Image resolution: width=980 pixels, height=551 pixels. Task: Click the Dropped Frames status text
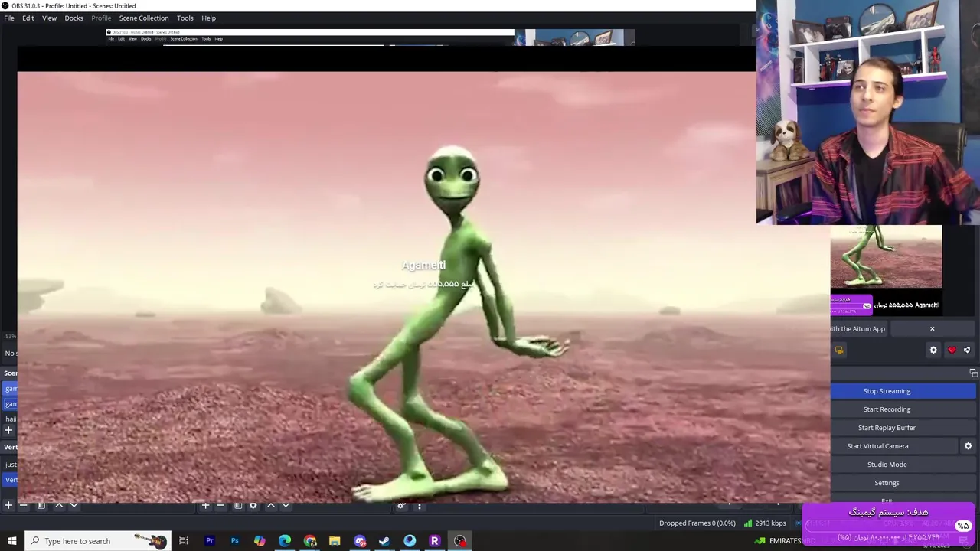[697, 523]
